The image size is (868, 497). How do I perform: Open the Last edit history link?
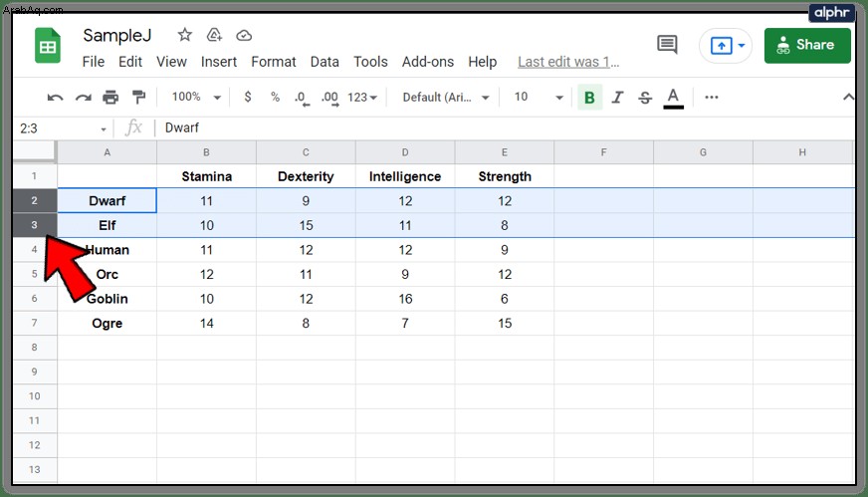[x=568, y=62]
